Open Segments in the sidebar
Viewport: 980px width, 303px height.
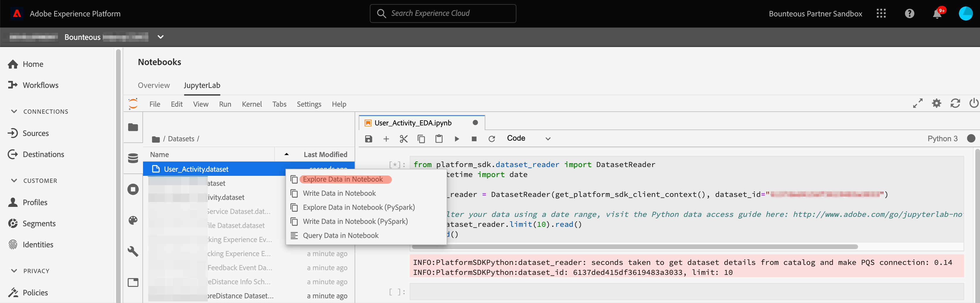point(32,224)
